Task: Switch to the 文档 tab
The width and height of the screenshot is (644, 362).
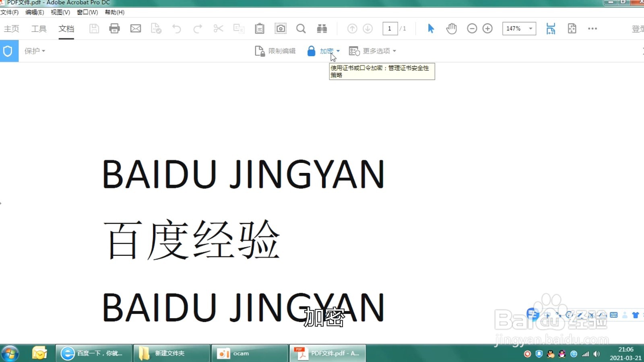Action: [66, 29]
